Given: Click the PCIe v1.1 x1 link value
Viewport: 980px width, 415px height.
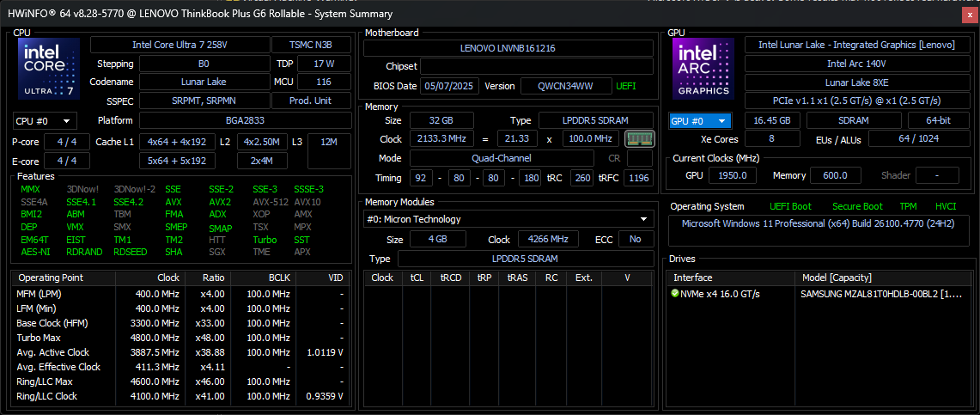Looking at the screenshot, I should pos(856,101).
